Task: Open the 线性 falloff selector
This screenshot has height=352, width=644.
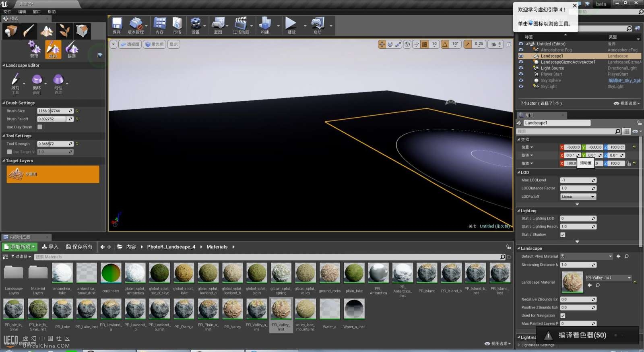Action: click(58, 83)
